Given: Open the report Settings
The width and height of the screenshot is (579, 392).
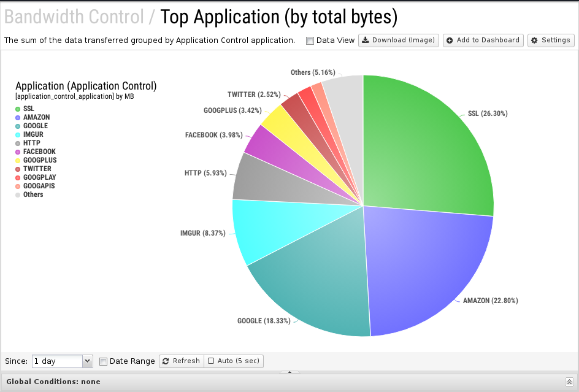Looking at the screenshot, I should (551, 40).
